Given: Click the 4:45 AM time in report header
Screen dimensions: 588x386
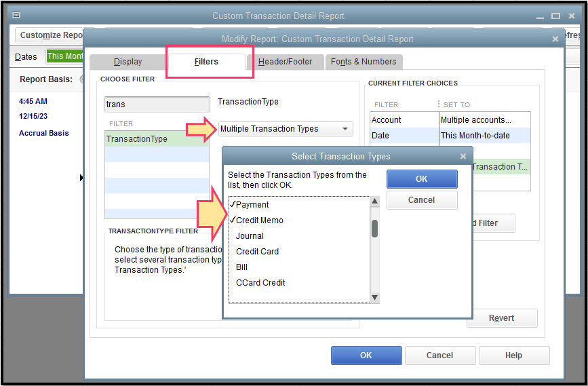Looking at the screenshot, I should coord(33,101).
